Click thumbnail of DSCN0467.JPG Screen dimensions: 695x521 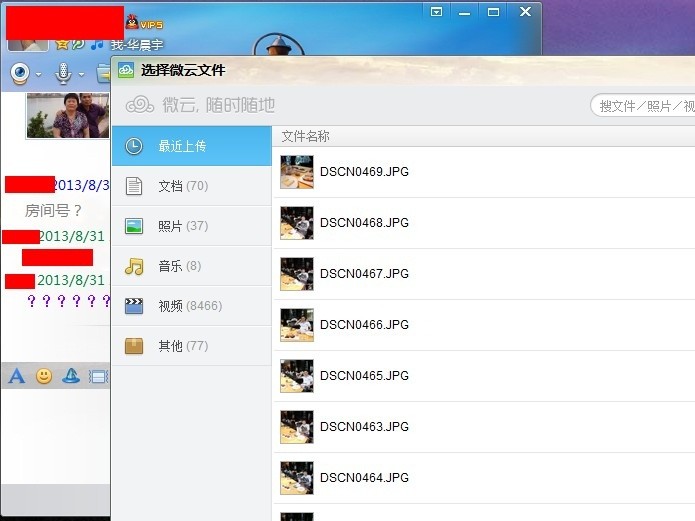297,274
